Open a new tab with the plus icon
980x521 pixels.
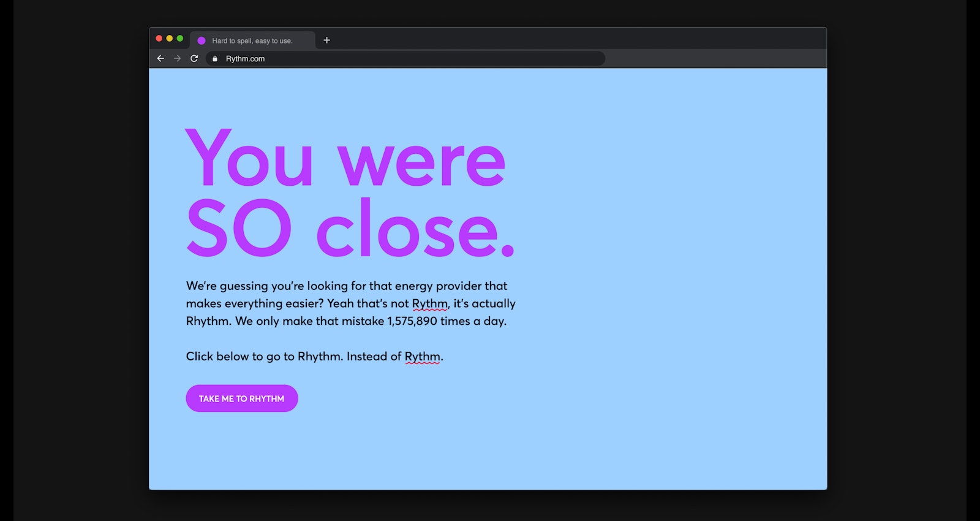[326, 40]
